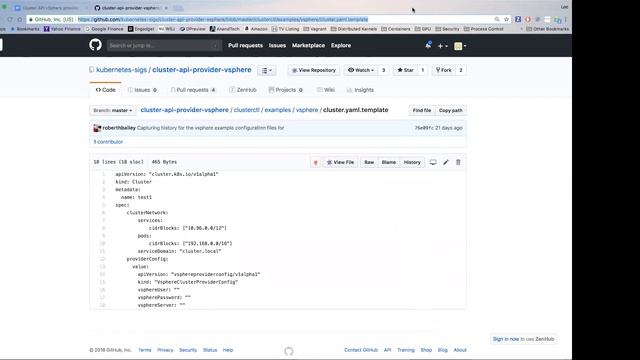The image size is (640, 360).
Task: Open the Contact GitHub footer link
Action: [361, 350]
